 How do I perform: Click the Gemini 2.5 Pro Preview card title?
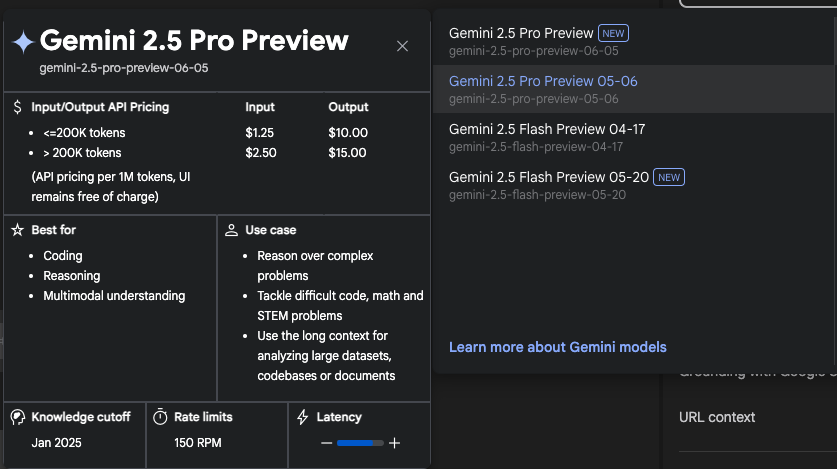click(194, 41)
